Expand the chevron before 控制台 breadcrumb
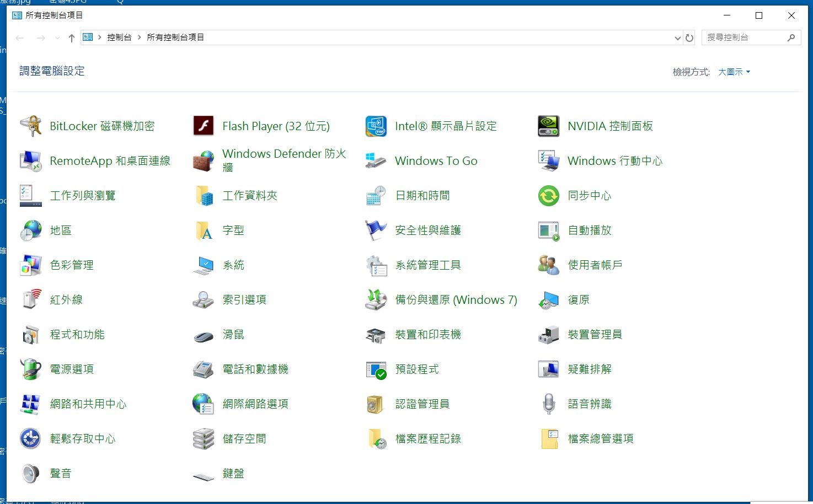 [99, 37]
